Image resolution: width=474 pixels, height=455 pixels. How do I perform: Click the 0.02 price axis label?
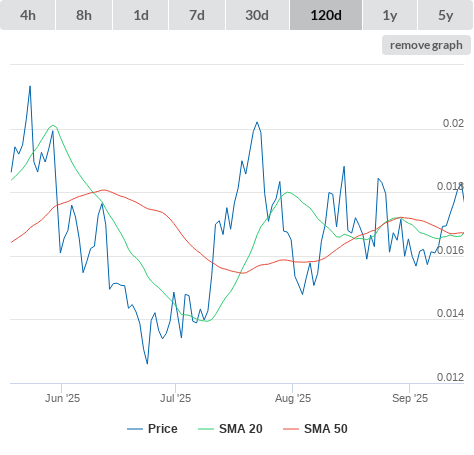pos(453,123)
